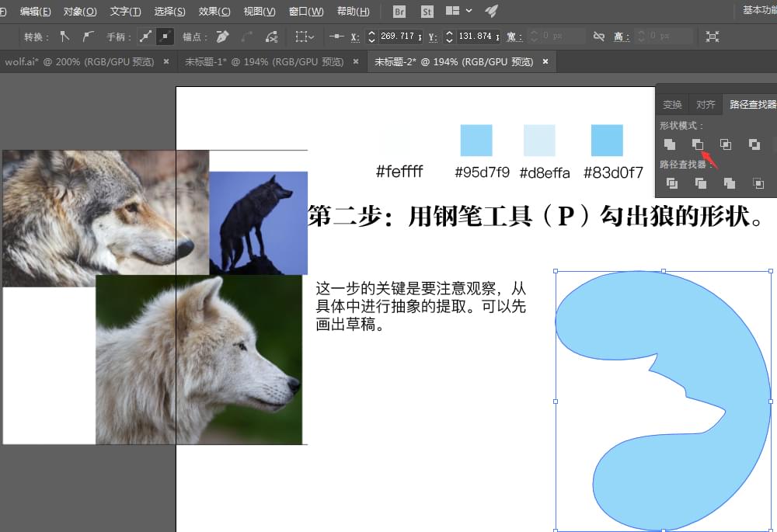Click the cut path at anchor icon
Image resolution: width=777 pixels, height=532 pixels.
click(271, 37)
